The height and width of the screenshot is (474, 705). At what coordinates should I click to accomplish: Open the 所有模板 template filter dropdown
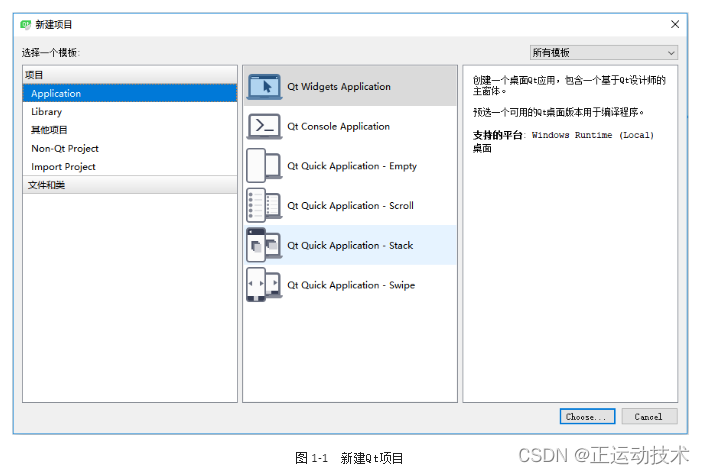603,53
